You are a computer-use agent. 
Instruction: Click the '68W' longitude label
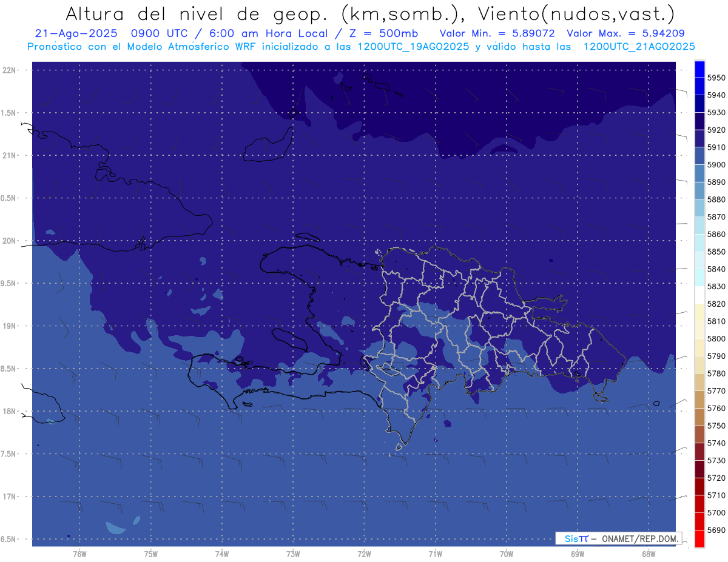(x=649, y=554)
